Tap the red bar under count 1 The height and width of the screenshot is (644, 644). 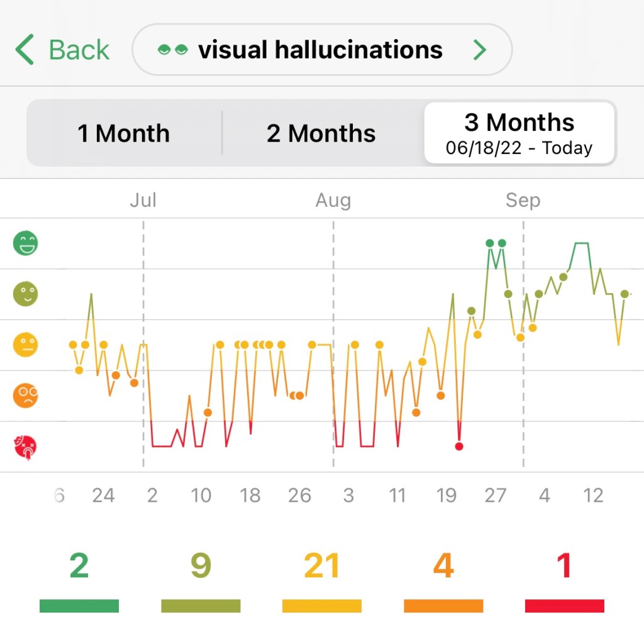click(565, 606)
